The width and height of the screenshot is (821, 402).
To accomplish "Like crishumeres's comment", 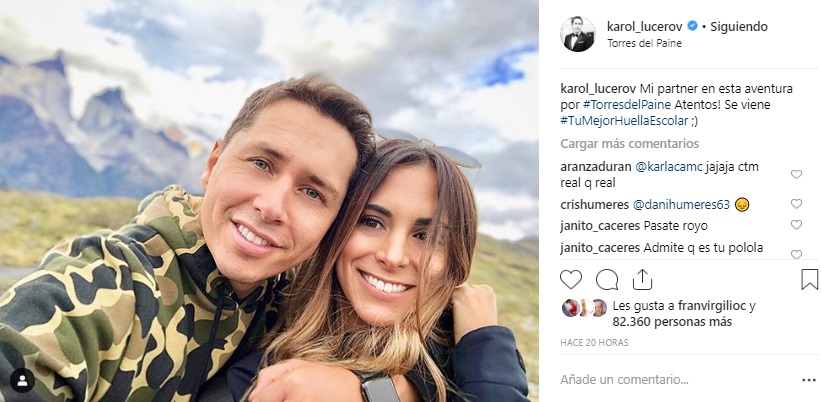I will pos(796,204).
